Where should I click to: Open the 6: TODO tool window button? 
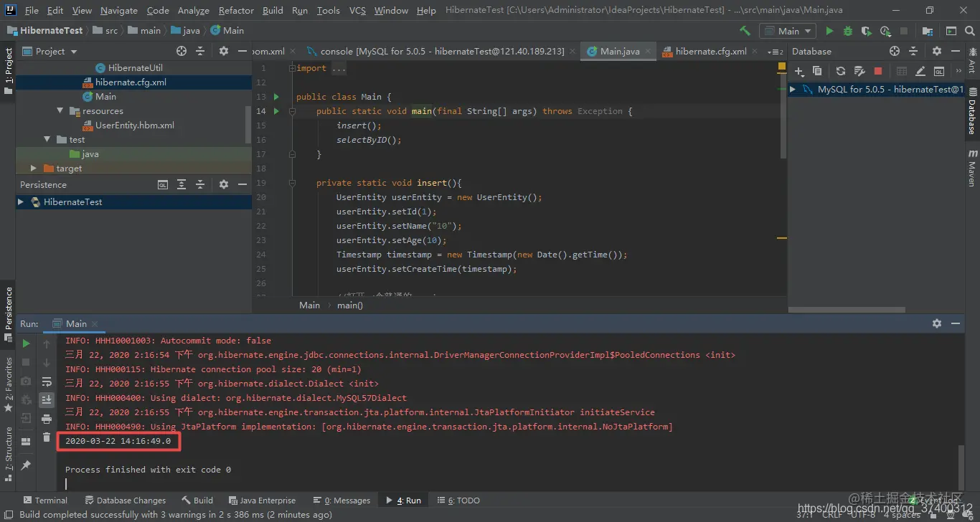click(458, 500)
